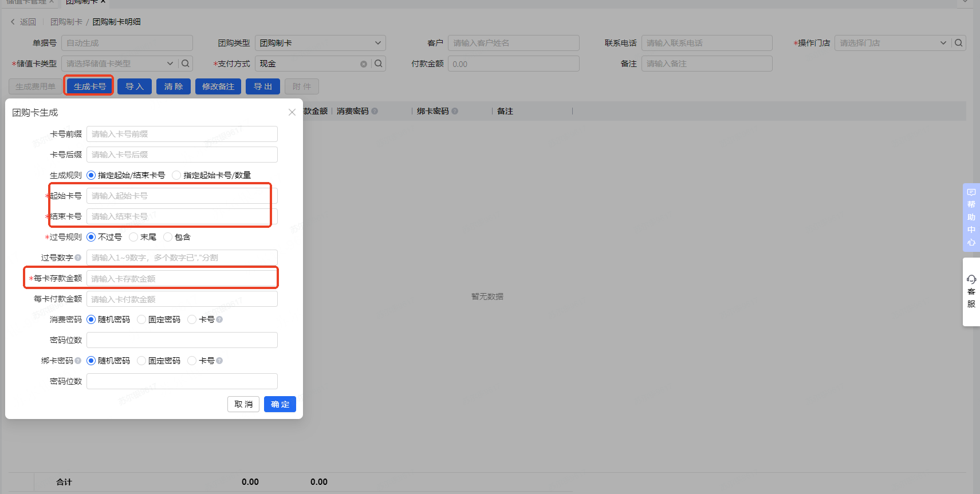Click the back arrow next to 返回
The width and height of the screenshot is (980, 494).
click(13, 22)
